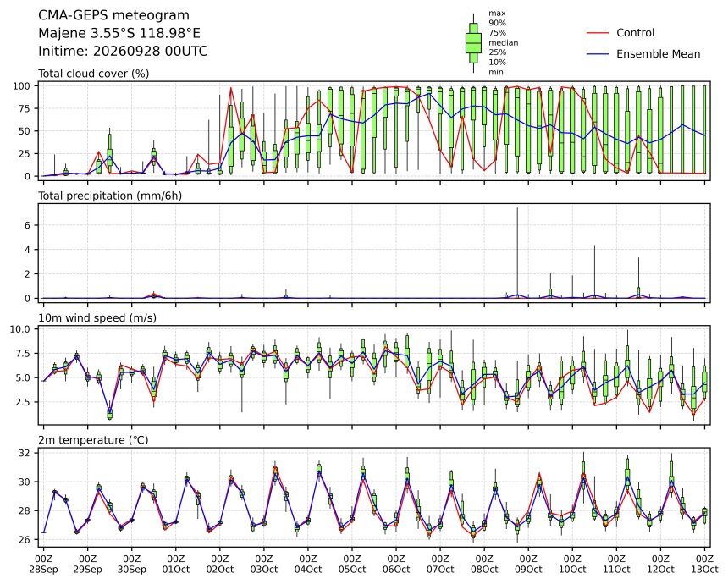The height and width of the screenshot is (584, 728).
Task: Click the red Control legend line
Action: click(598, 33)
